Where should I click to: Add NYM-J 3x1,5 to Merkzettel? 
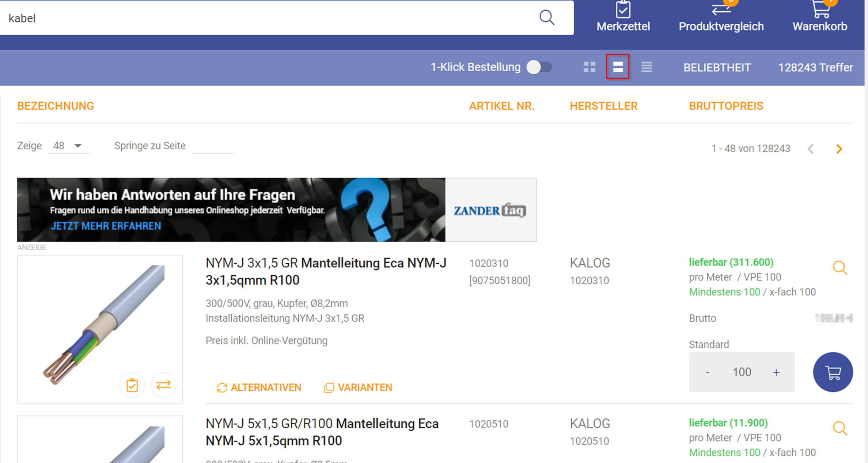coord(132,385)
